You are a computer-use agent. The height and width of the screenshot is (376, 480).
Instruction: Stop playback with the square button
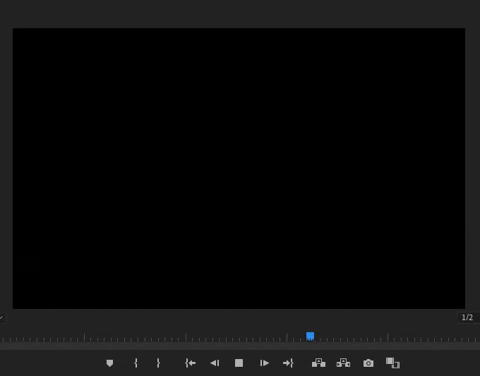tap(239, 363)
